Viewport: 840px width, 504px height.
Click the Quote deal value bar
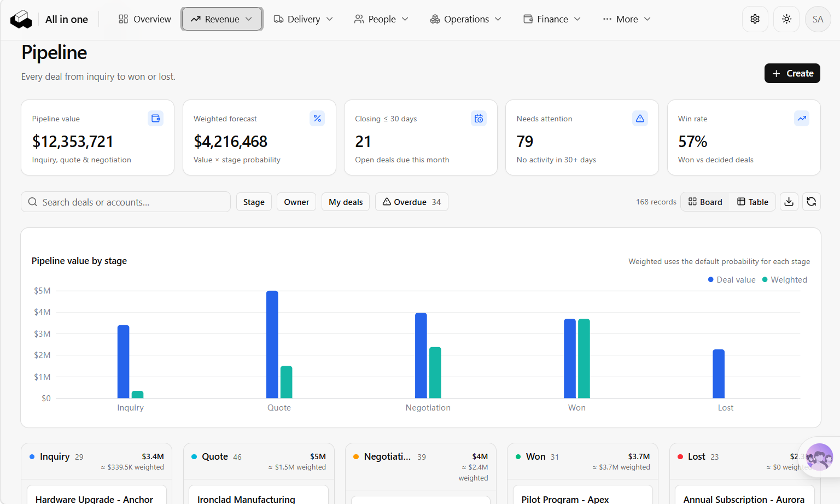pos(272,344)
